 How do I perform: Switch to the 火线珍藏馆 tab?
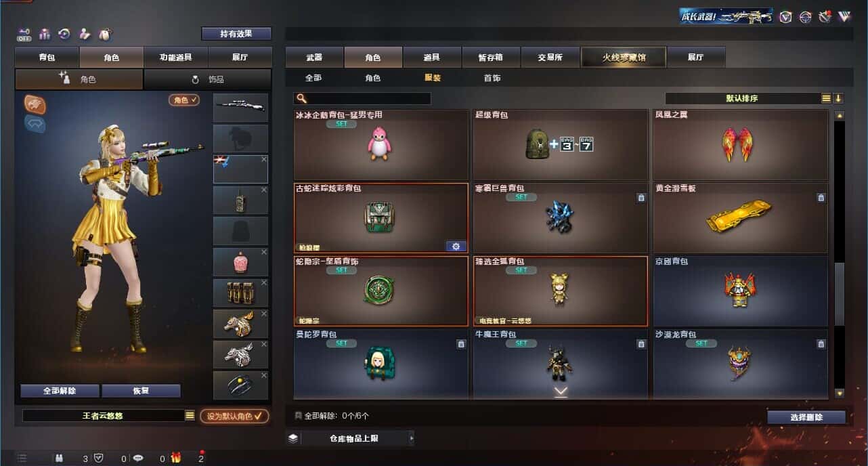click(624, 57)
